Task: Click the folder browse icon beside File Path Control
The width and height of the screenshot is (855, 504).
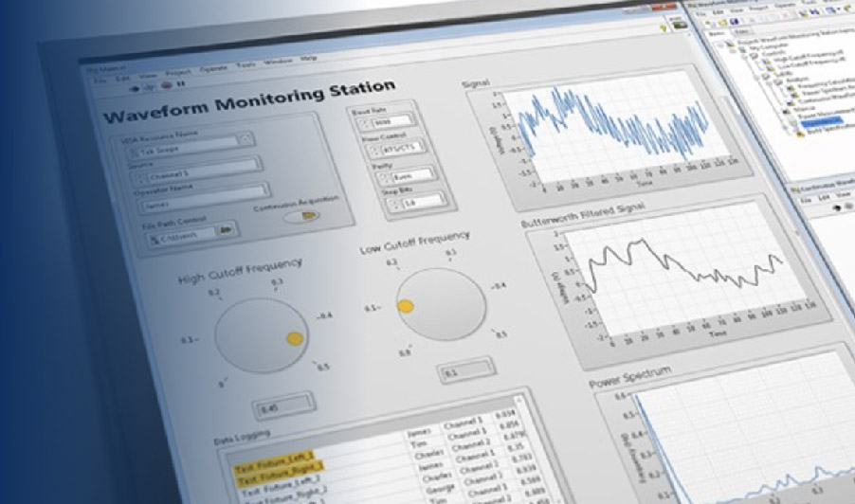Action: tap(227, 229)
